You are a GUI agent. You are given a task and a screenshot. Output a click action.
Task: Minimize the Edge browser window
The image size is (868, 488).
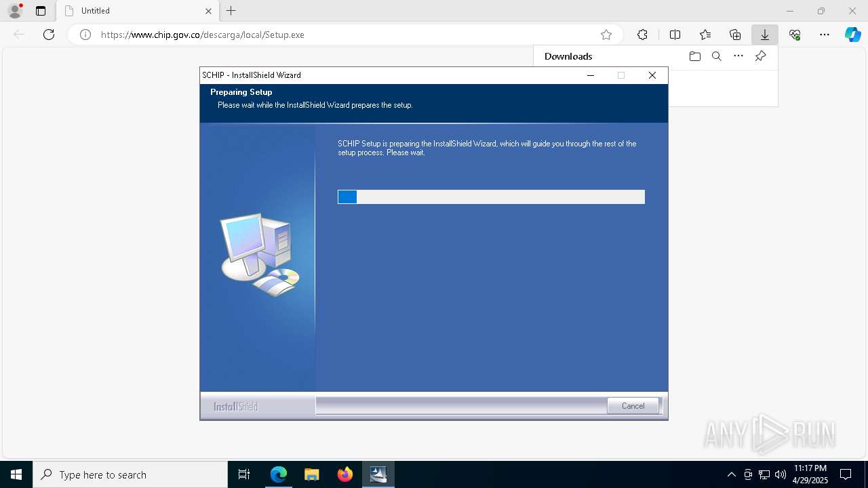coord(790,11)
